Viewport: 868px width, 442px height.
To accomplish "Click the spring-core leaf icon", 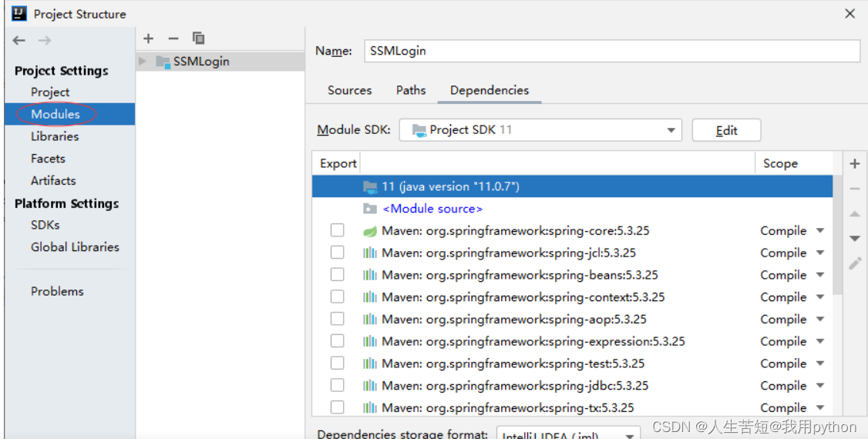I will (370, 231).
